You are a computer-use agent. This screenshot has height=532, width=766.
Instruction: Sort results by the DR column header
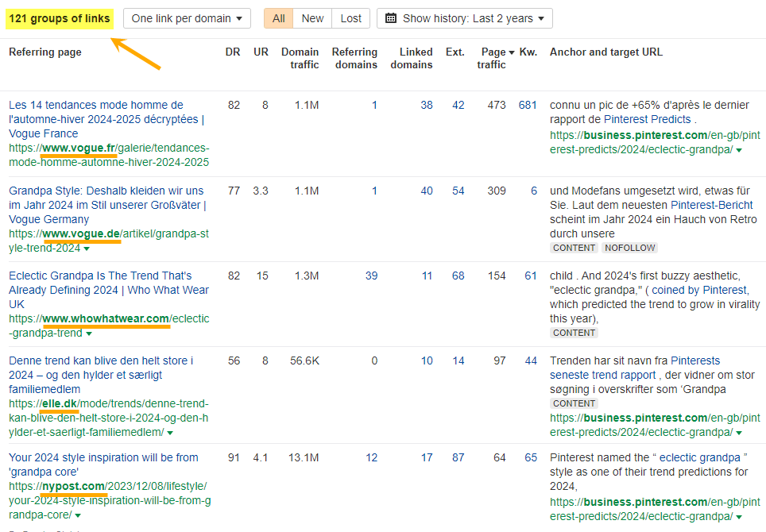[232, 51]
